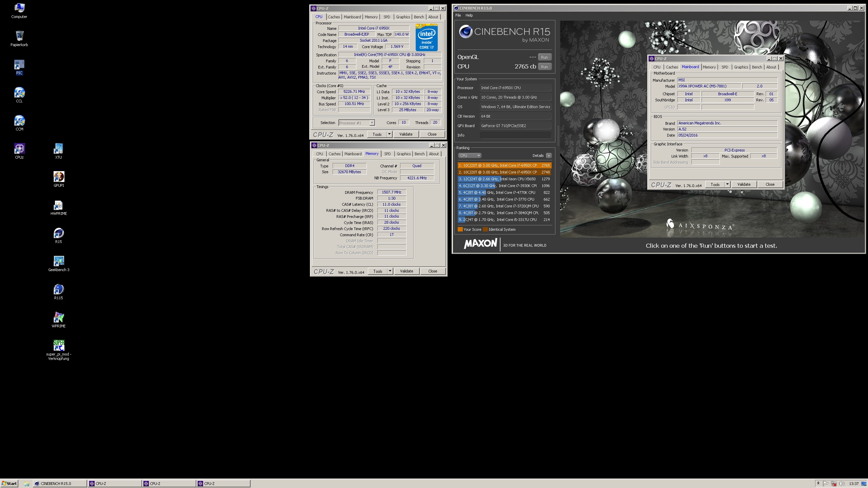Click the volume icon in system tray
The height and width of the screenshot is (488, 868).
click(x=842, y=484)
